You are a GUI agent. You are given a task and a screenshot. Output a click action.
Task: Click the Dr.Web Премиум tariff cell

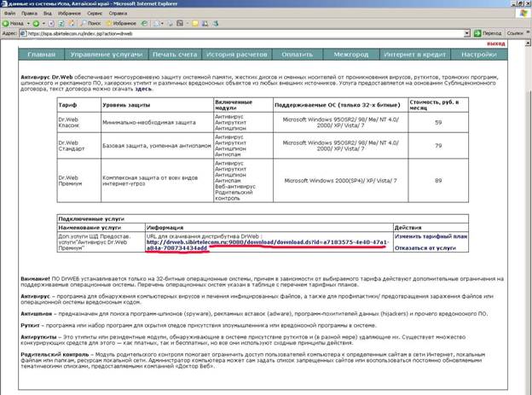(79, 180)
